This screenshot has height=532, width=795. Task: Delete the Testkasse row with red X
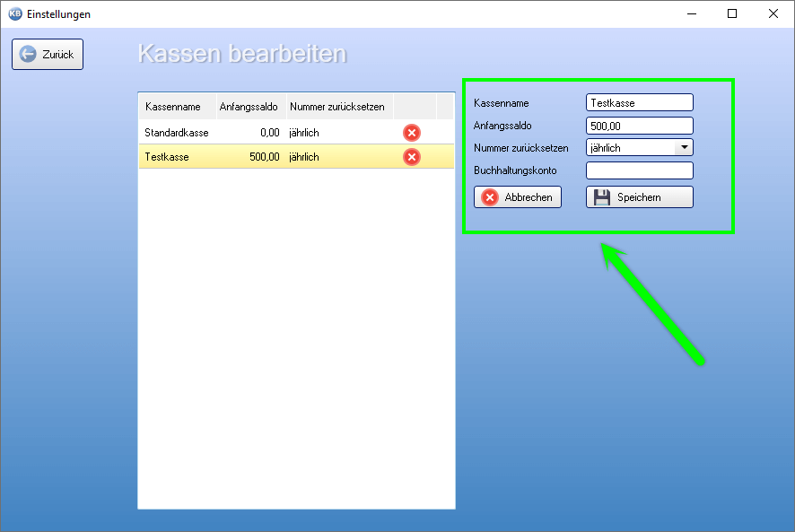[412, 157]
